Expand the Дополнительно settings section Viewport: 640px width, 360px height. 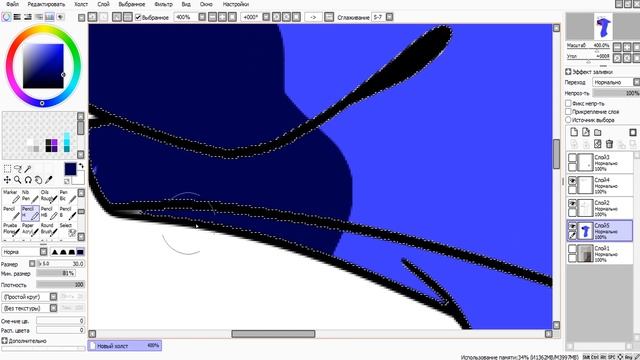(x=4, y=340)
